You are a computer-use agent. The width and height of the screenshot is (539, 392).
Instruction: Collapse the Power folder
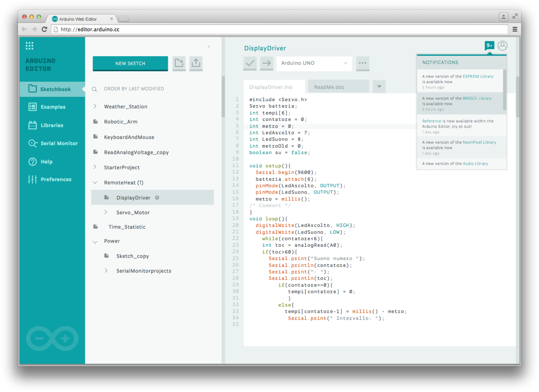click(95, 241)
